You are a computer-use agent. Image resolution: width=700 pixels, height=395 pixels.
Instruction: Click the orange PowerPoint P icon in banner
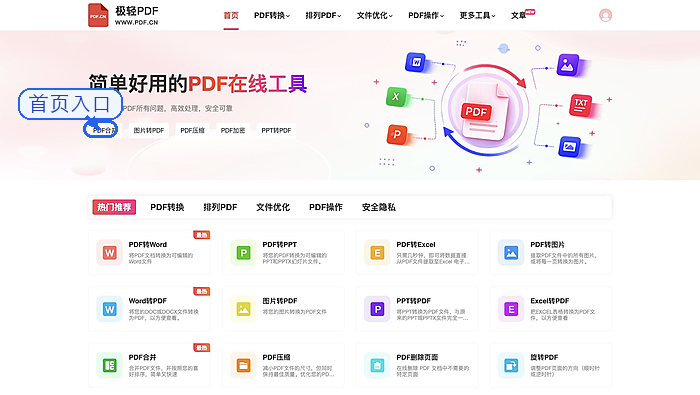click(x=396, y=134)
